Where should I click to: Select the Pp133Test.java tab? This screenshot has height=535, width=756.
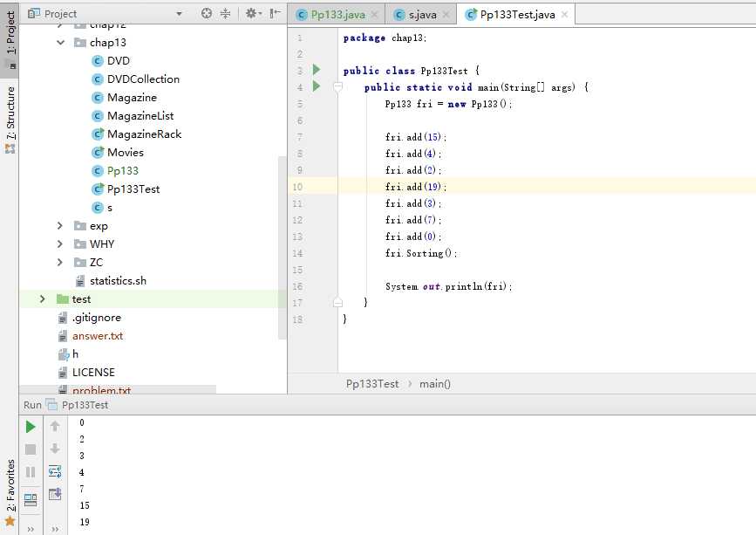click(517, 15)
